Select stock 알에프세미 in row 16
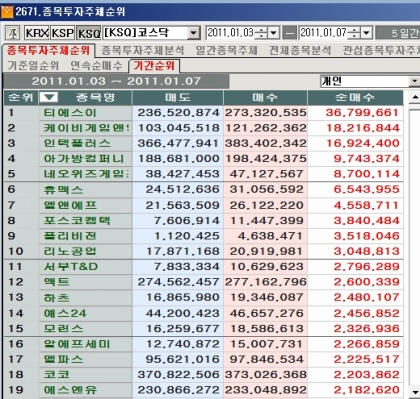The height and width of the screenshot is (399, 420). 77,344
